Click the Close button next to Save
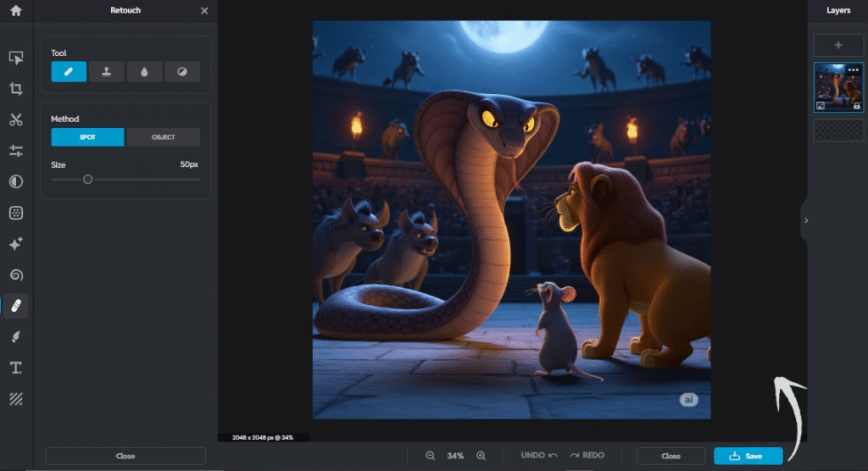868x471 pixels. 671,456
